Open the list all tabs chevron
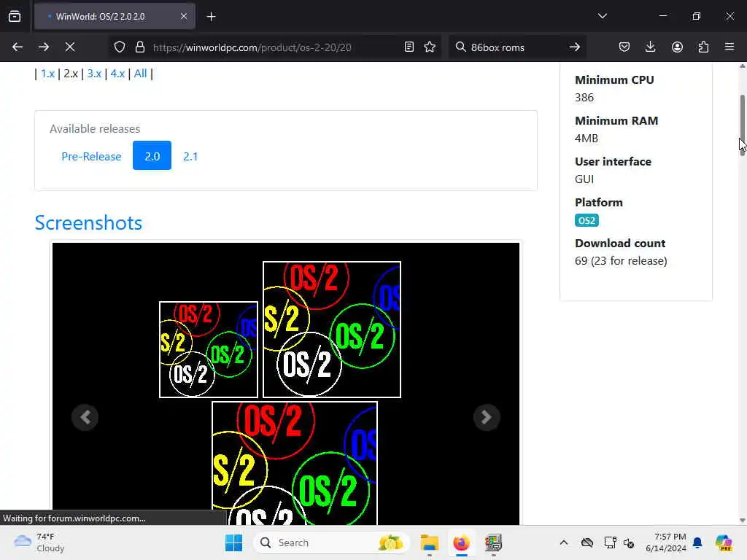747x560 pixels. pyautogui.click(x=602, y=16)
